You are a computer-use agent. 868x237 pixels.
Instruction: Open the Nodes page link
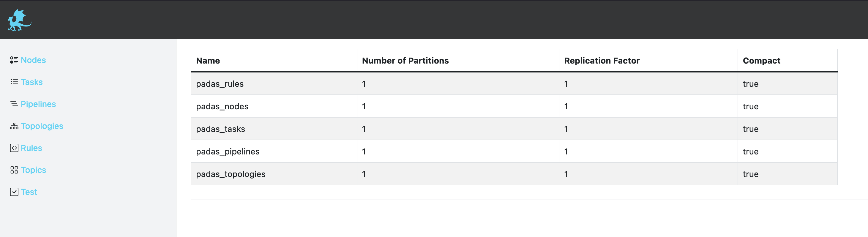point(33,60)
